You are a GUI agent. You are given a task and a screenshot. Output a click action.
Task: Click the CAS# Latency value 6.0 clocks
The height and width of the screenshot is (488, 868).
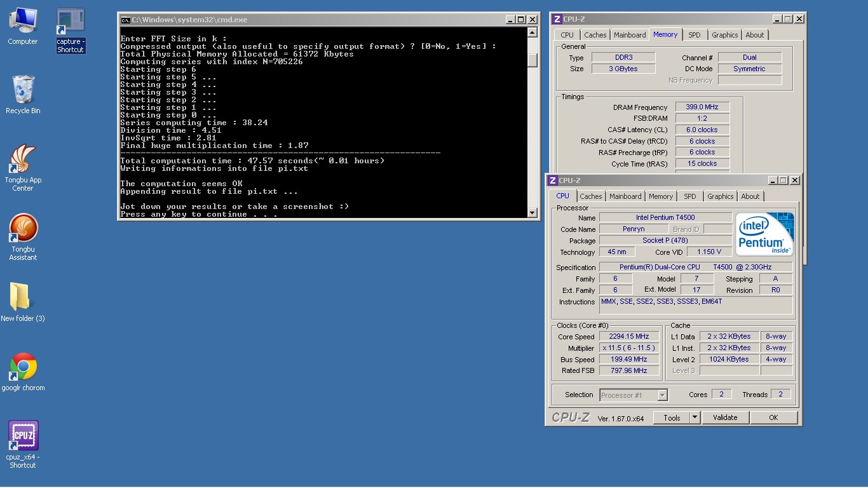[x=702, y=130]
